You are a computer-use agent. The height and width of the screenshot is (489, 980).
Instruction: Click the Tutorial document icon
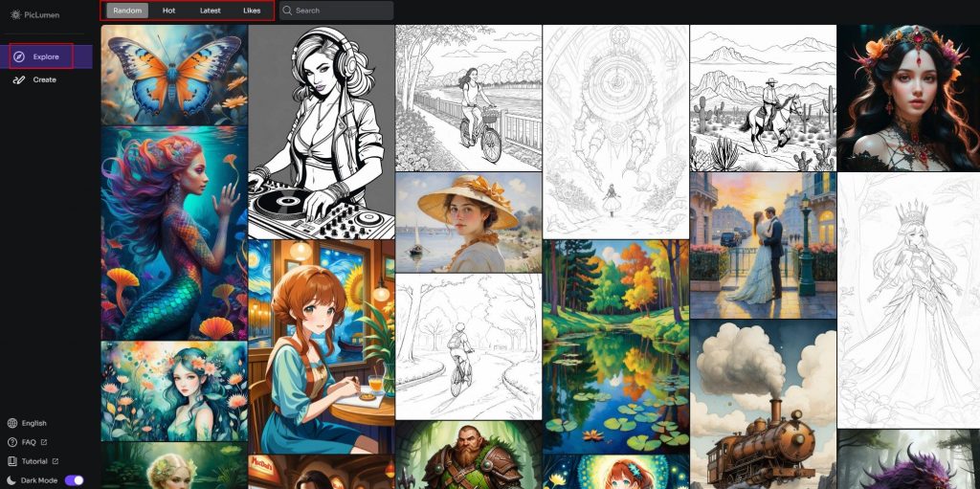pyautogui.click(x=11, y=461)
